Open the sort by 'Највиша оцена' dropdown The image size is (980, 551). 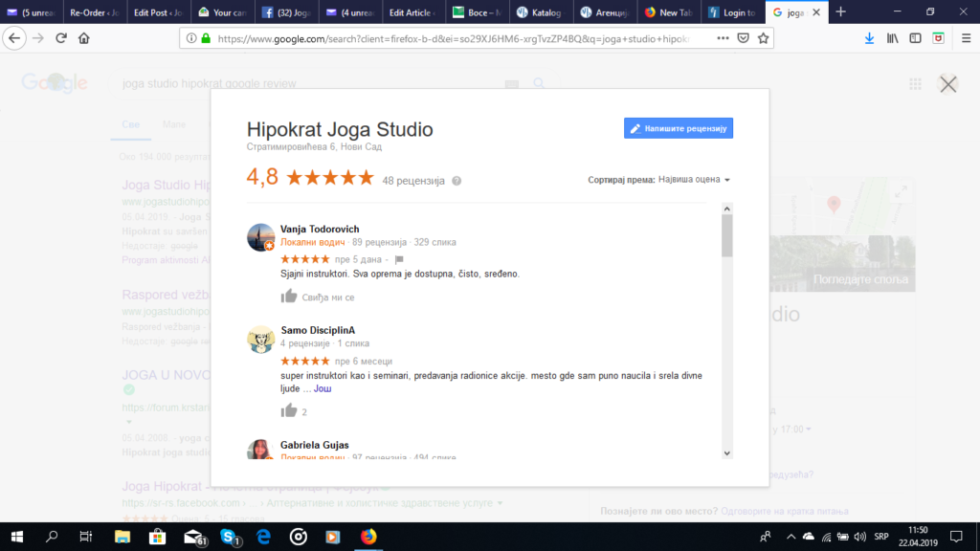[x=693, y=180]
